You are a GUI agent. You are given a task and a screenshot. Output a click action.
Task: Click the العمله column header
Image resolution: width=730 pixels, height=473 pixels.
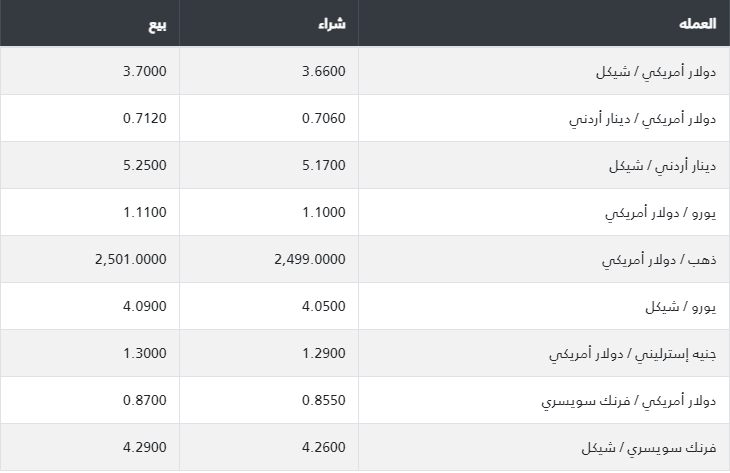pyautogui.click(x=697, y=24)
